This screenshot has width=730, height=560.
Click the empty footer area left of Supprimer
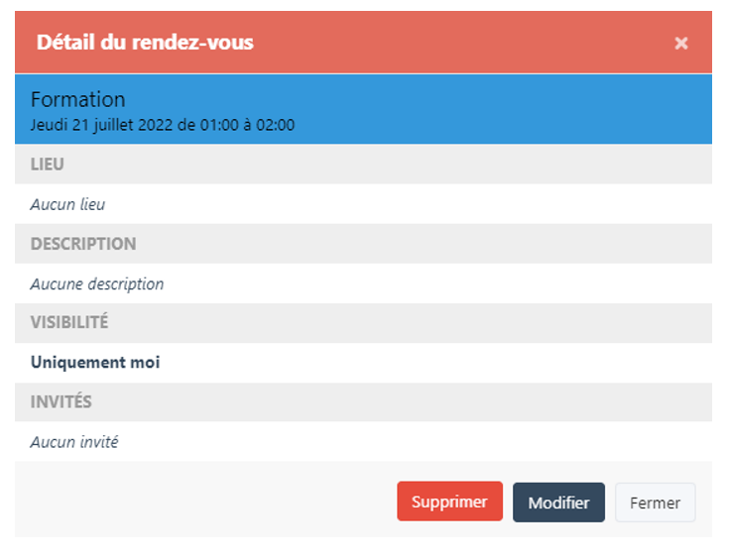pyautogui.click(x=198, y=502)
